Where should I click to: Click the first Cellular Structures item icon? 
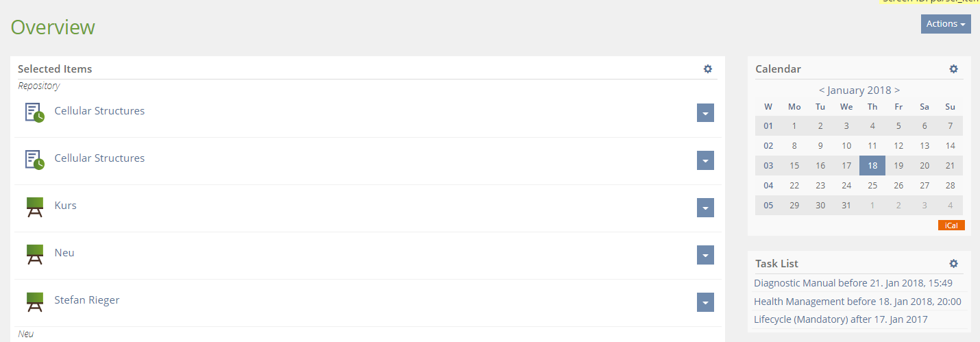34,112
